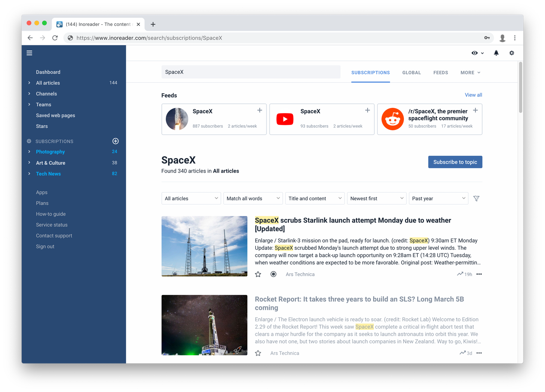Open Saved web pages
The width and height of the screenshot is (545, 392).
pos(55,115)
